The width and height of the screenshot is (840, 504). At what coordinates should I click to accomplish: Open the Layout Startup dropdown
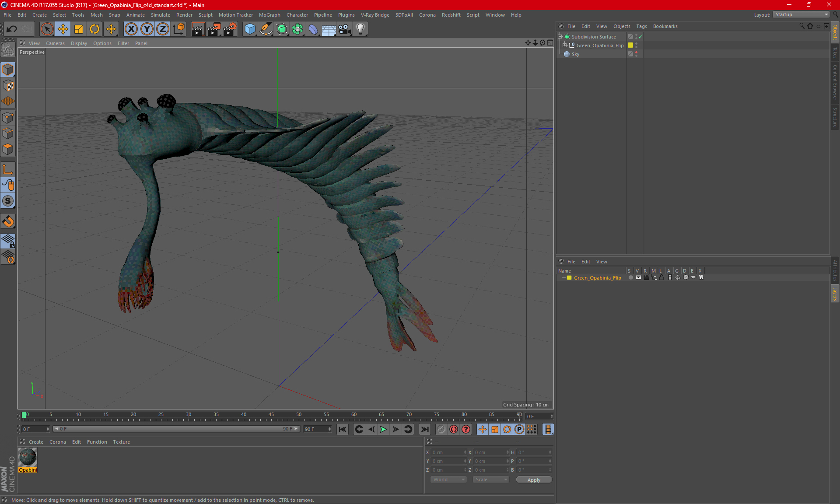click(x=801, y=15)
